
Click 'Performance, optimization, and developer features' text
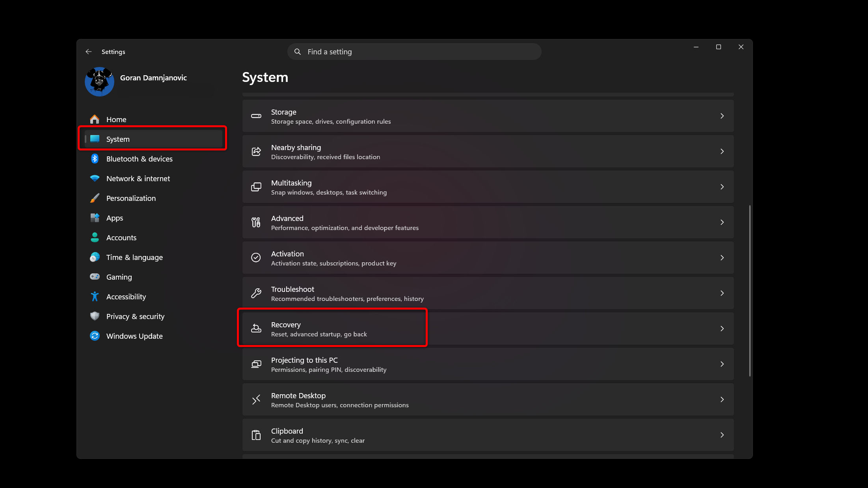coord(345,228)
